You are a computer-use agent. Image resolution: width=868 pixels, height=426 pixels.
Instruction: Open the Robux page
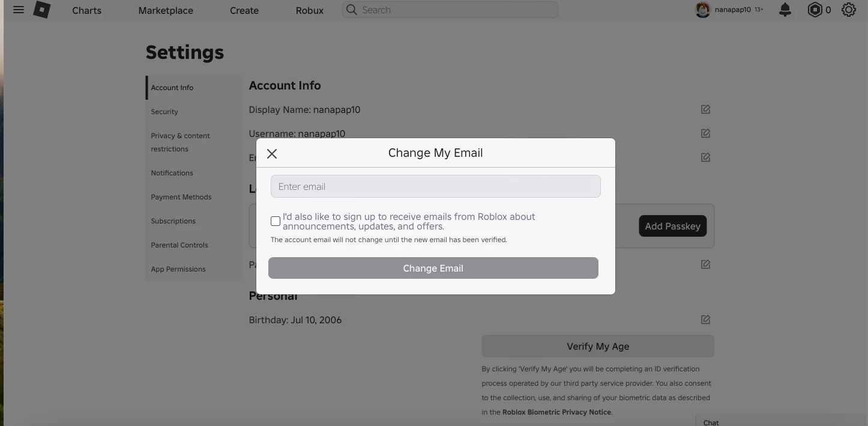[x=310, y=10]
